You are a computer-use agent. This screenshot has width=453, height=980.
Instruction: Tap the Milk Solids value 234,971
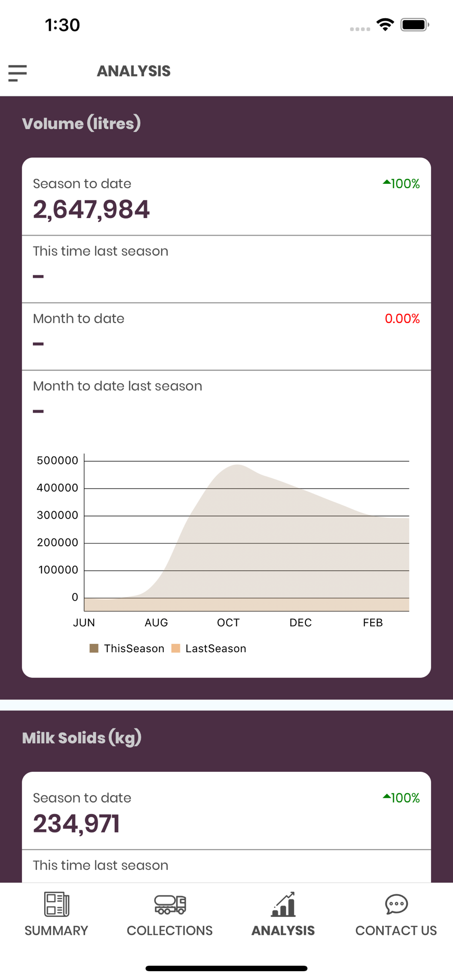tap(76, 824)
